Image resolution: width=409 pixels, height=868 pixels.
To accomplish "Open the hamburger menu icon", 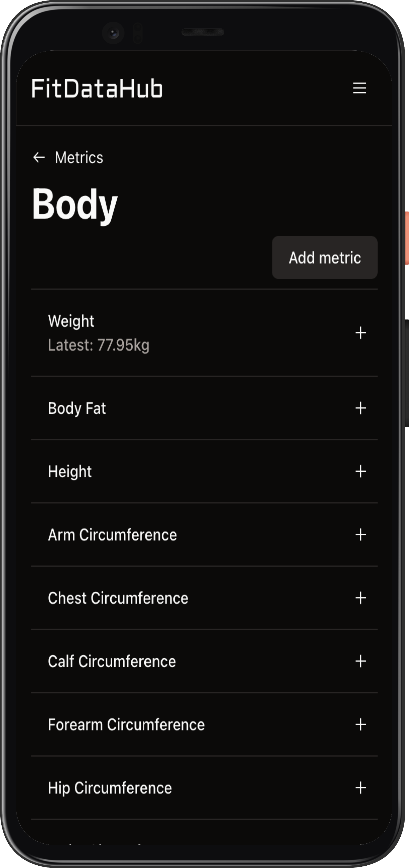I will pyautogui.click(x=360, y=88).
